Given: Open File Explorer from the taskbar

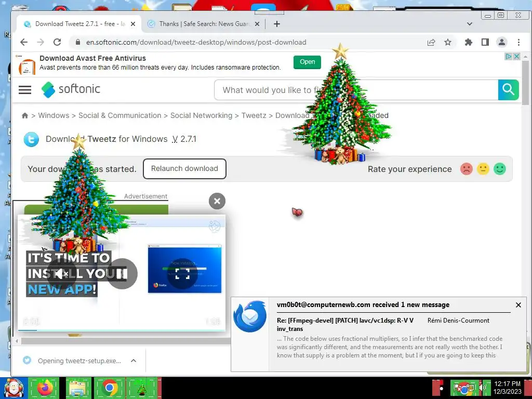Looking at the screenshot, I should pyautogui.click(x=77, y=388).
